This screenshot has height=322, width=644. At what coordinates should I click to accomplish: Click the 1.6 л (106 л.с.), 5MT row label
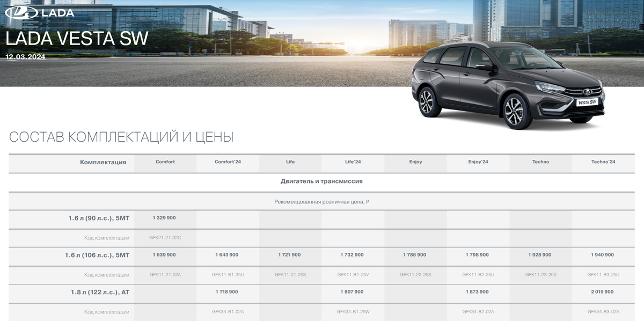pos(97,255)
